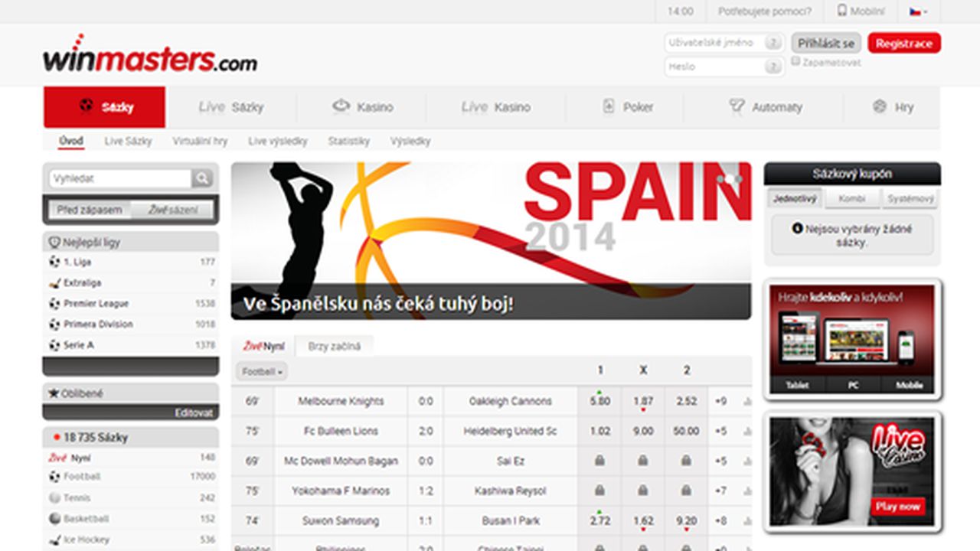The height and width of the screenshot is (551, 980).
Task: Click the Hry dice icon
Action: pyautogui.click(x=880, y=106)
